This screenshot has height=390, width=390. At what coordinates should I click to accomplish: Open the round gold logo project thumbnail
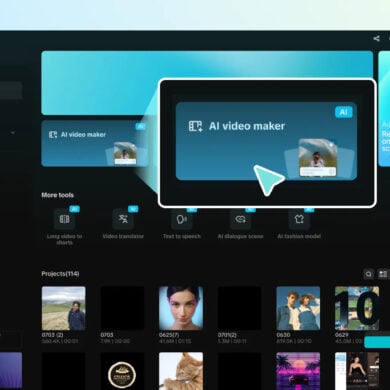(122, 371)
